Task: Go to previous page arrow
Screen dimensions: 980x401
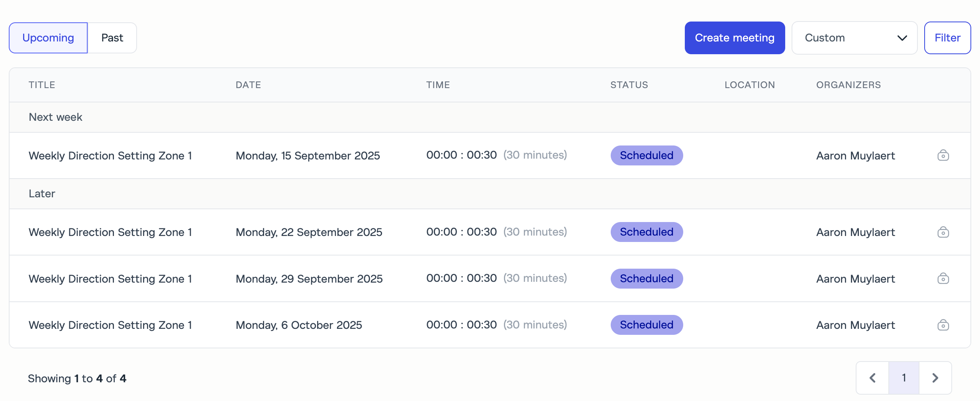Action: tap(872, 378)
